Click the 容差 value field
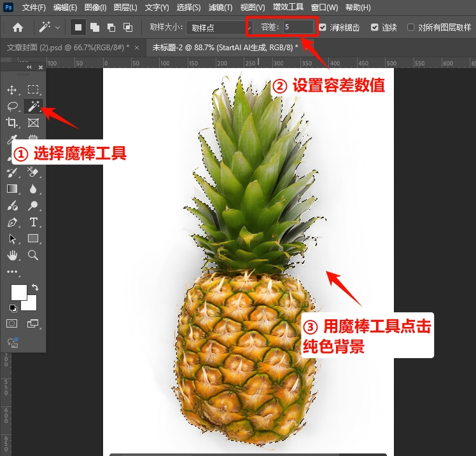Image resolution: width=476 pixels, height=456 pixels. point(298,27)
